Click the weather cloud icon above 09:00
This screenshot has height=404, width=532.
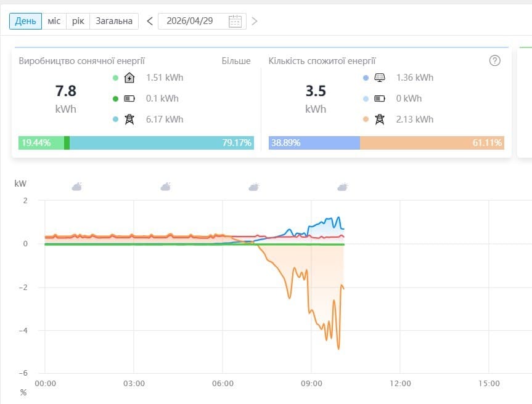[343, 187]
